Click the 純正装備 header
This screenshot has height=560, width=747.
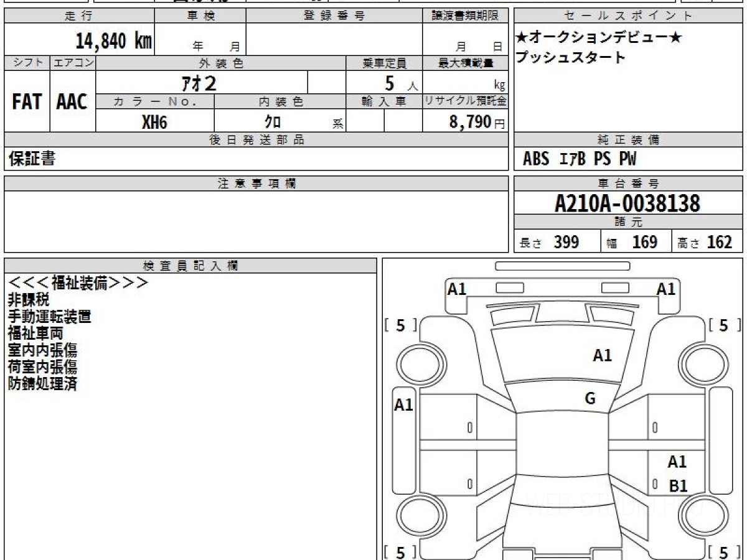pyautogui.click(x=629, y=140)
